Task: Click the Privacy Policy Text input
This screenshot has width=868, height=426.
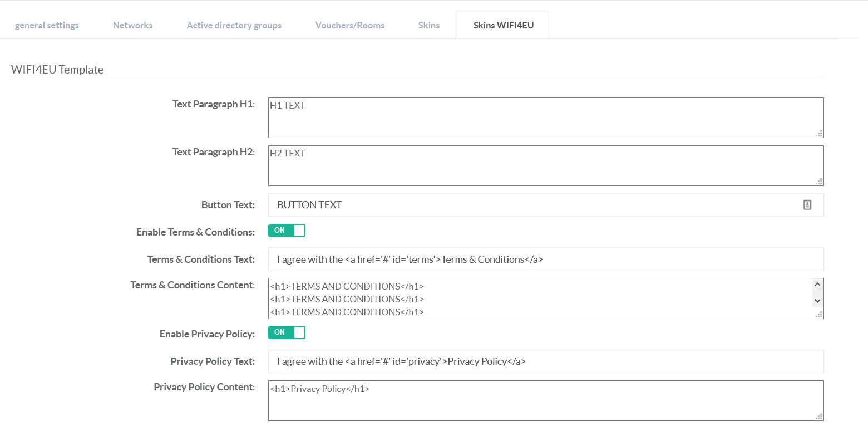Action: point(545,361)
